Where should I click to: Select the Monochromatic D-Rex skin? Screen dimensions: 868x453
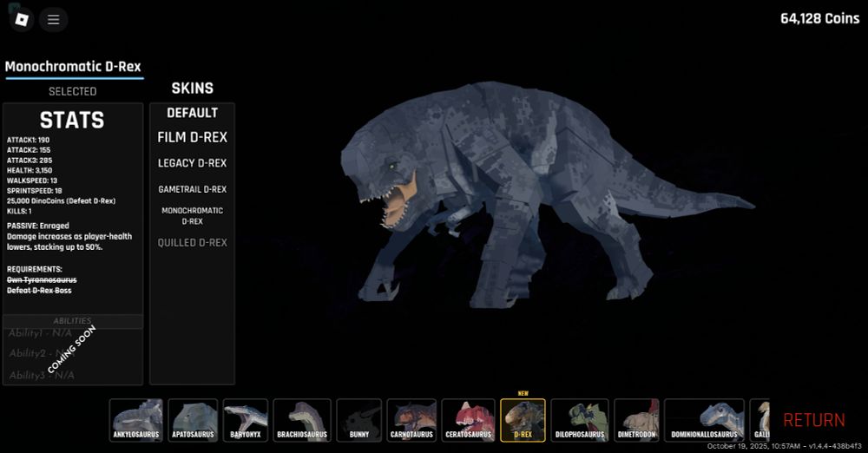[x=192, y=216]
